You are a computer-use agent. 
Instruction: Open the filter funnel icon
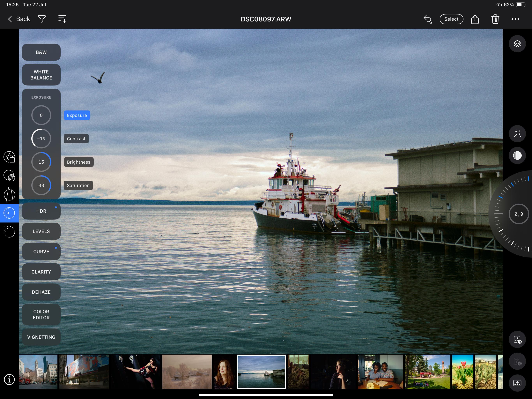point(42,19)
